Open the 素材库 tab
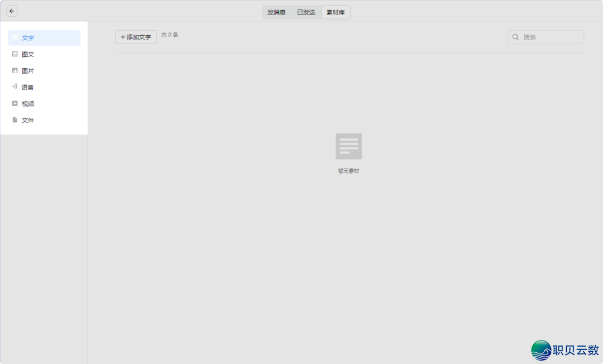 coord(336,12)
